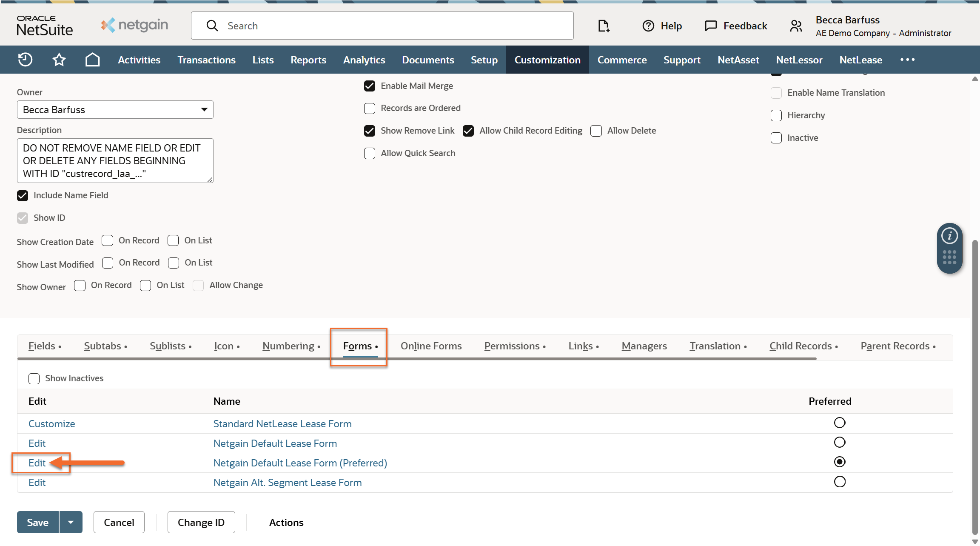The image size is (980, 546).
Task: Show more navigation menus via ellipsis
Action: coord(907,60)
